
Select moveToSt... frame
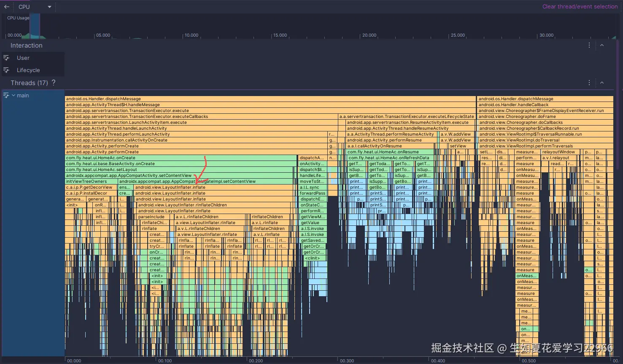(313, 181)
